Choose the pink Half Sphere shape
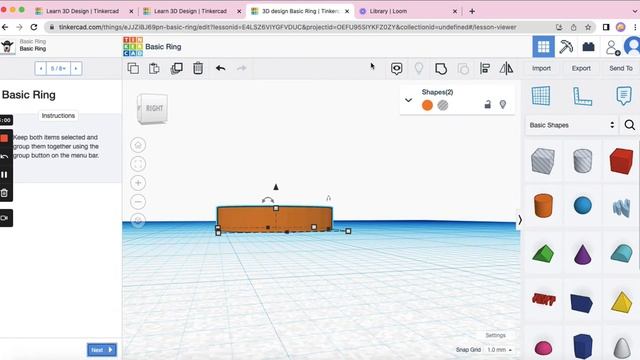 coord(543,348)
